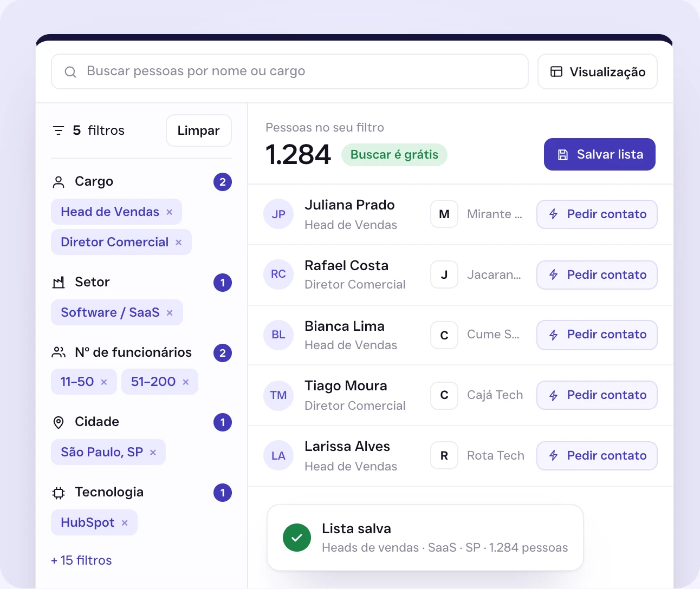Viewport: 700px width, 589px height.
Task: Click the Nº de funcionários people icon
Action: (x=59, y=352)
